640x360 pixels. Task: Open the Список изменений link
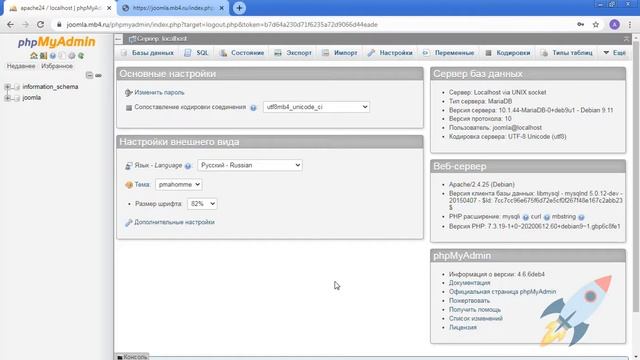[476, 319]
